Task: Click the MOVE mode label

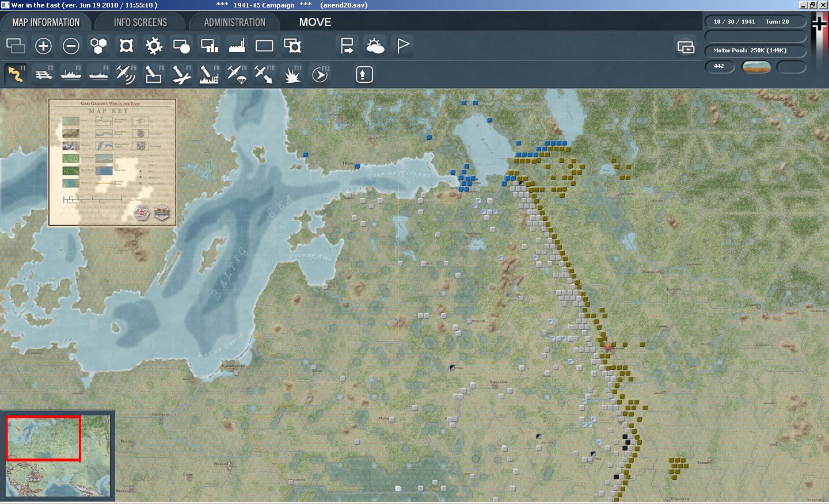Action: click(x=315, y=22)
